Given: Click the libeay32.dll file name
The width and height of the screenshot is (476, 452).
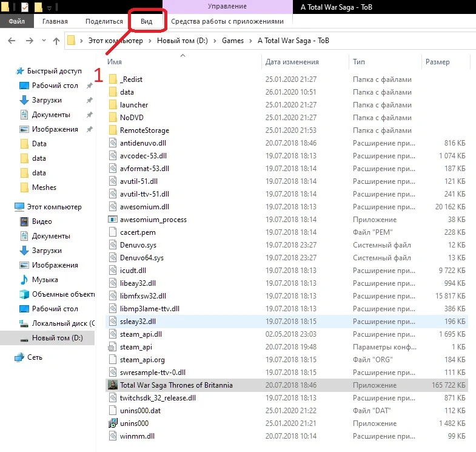Looking at the screenshot, I should tap(138, 283).
